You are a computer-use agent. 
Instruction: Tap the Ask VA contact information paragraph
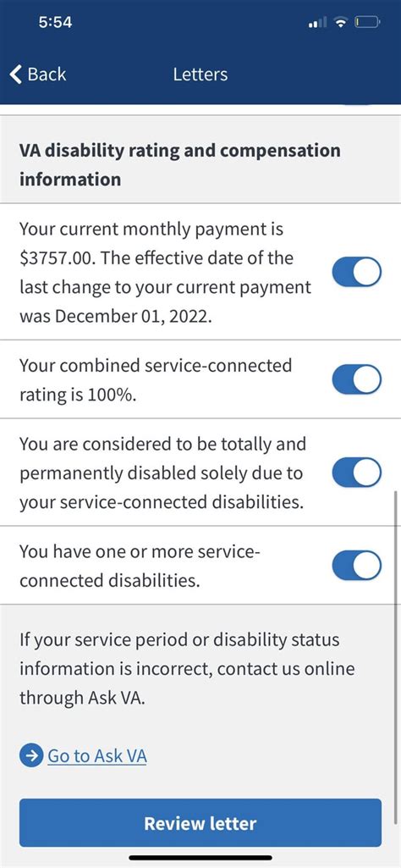click(187, 669)
